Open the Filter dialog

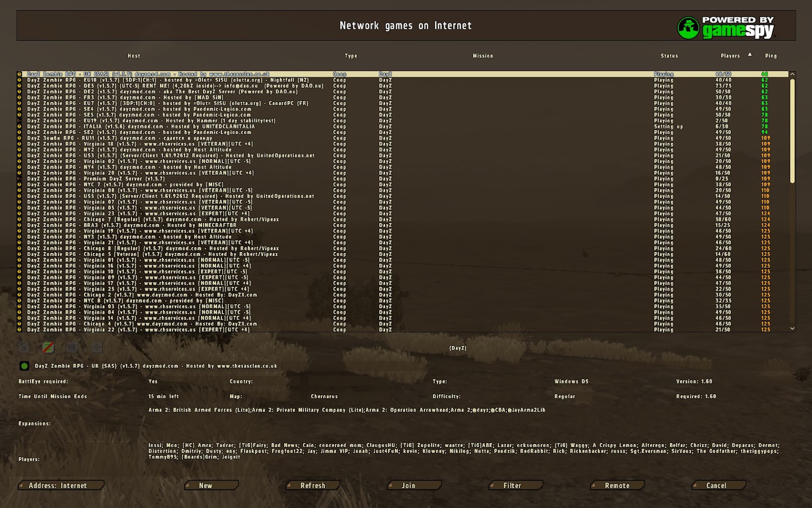[516, 486]
